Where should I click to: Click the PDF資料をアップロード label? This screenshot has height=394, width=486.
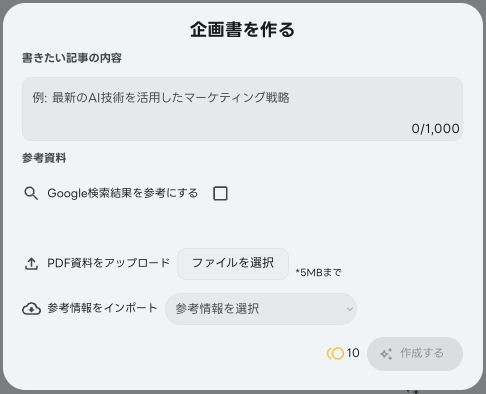[109, 263]
